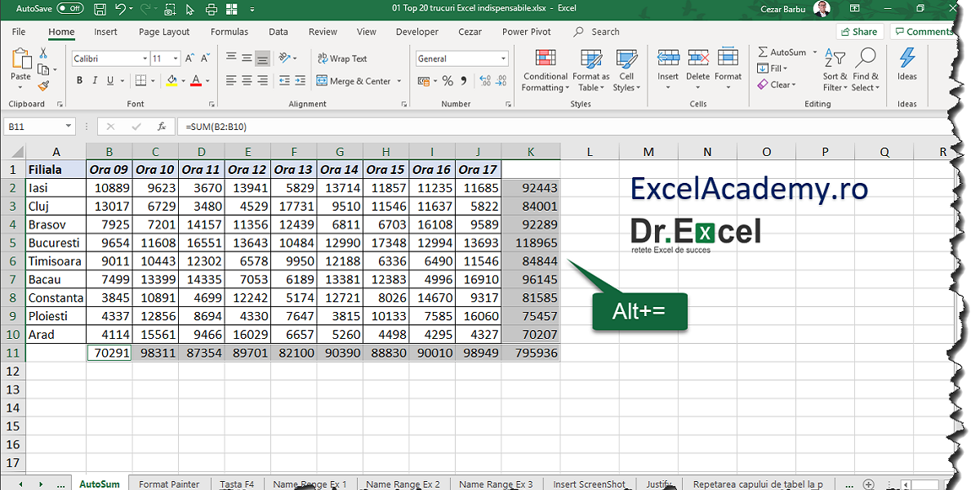Align text right in cells
Screen dimensions: 980x490
point(262,81)
